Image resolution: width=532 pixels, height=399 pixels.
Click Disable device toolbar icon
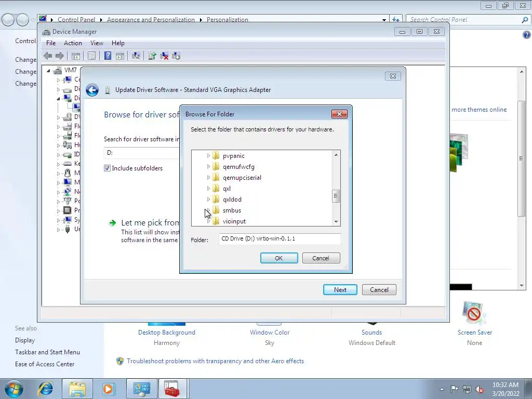point(176,56)
